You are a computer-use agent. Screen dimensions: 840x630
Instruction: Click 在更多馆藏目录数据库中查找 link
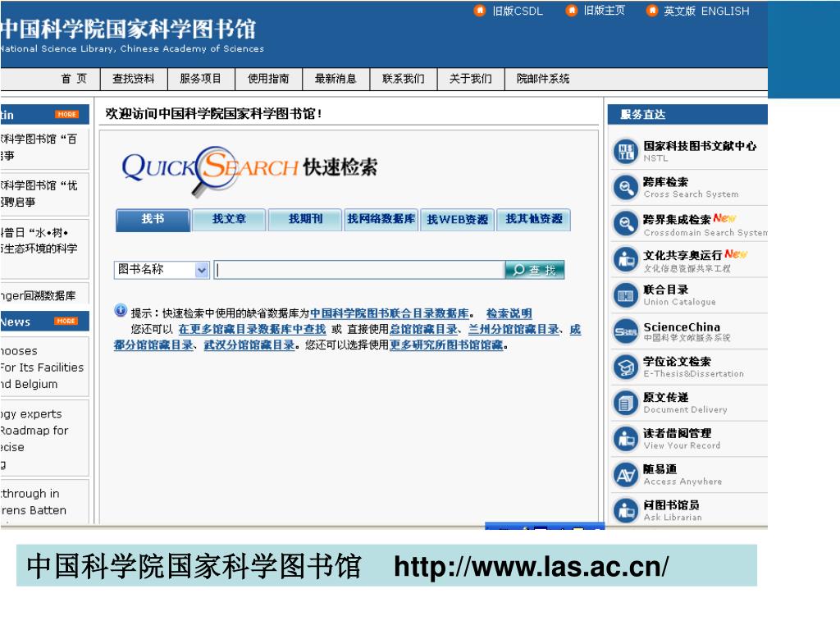(252, 329)
